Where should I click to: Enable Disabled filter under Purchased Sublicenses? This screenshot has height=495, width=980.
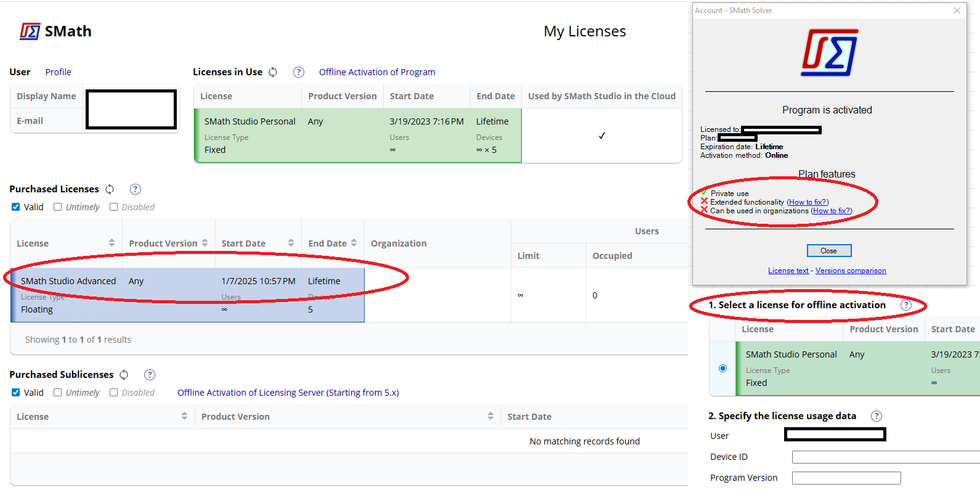pyautogui.click(x=114, y=393)
